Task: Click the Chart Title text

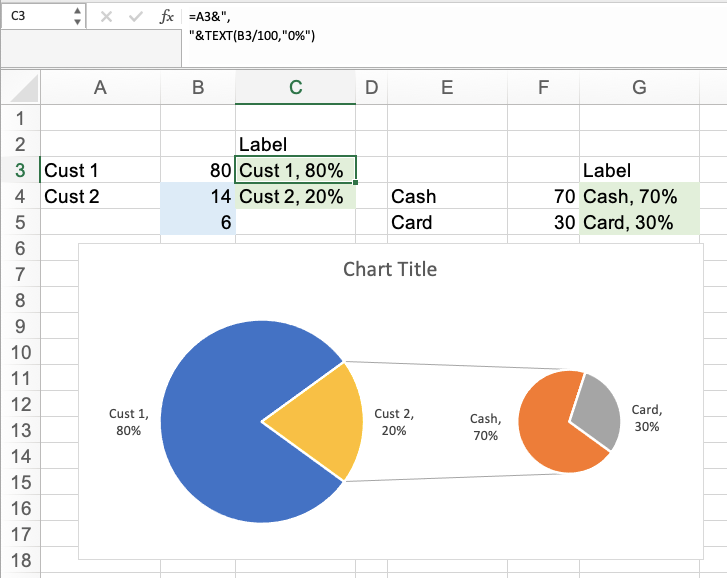Action: coord(390,269)
